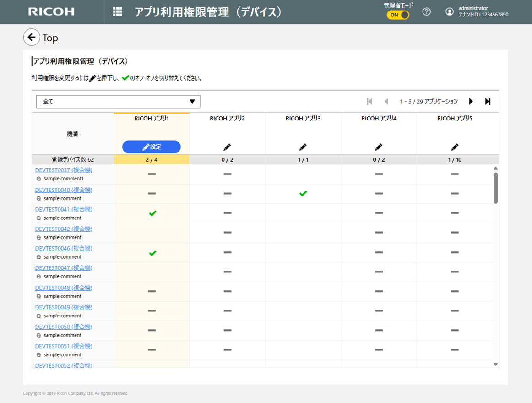Edit permissions for RICOH アプリ3 pencil icon
The width and height of the screenshot is (532, 403).
coord(303,147)
